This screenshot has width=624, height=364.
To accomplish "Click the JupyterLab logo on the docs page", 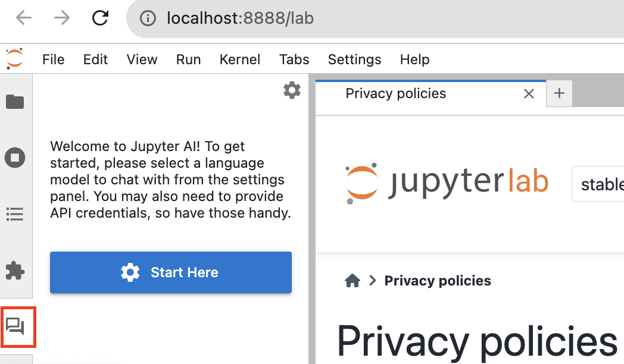I will point(447,183).
